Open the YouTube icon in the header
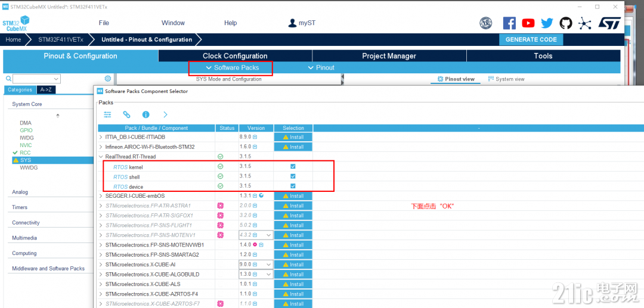This screenshot has width=644, height=308. coord(528,23)
